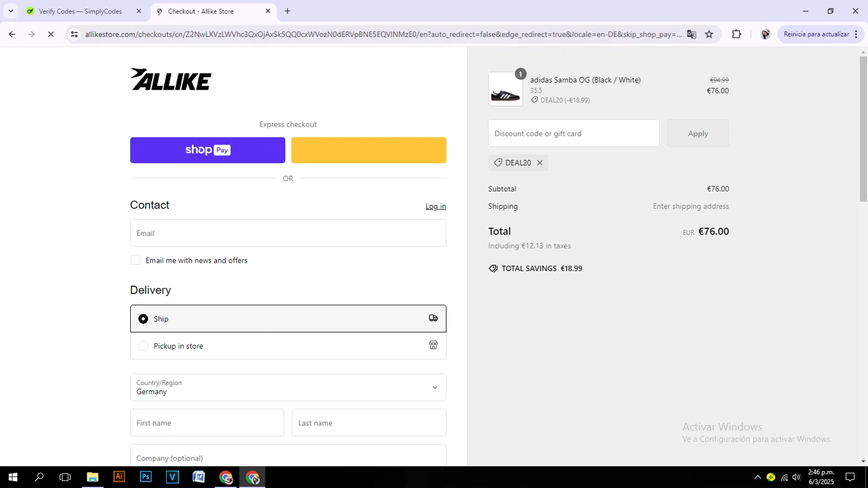Click the green tray icon in system tray
Image resolution: width=868 pixels, height=488 pixels.
click(x=771, y=477)
